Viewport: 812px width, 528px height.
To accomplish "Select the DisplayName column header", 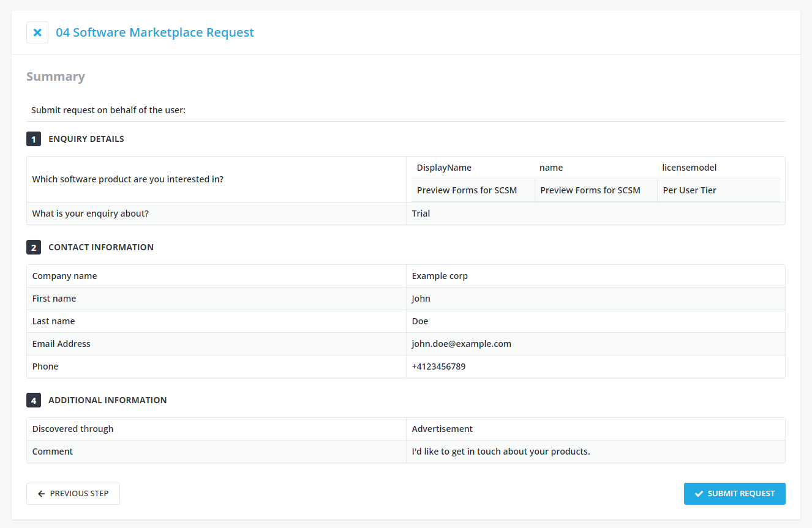I will pyautogui.click(x=444, y=168).
